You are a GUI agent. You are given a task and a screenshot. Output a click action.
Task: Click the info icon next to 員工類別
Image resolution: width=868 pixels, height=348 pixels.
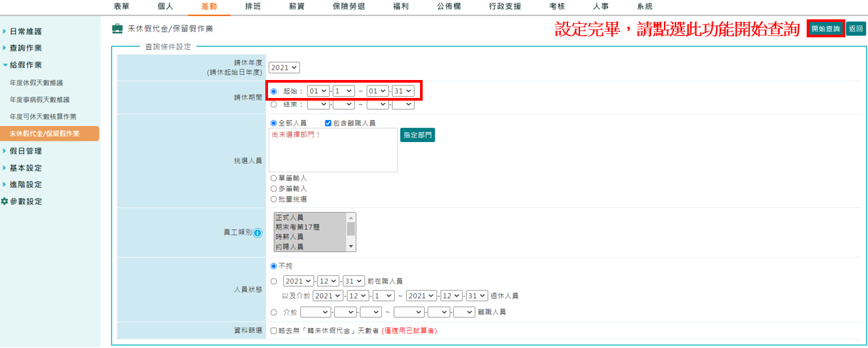[x=257, y=233]
